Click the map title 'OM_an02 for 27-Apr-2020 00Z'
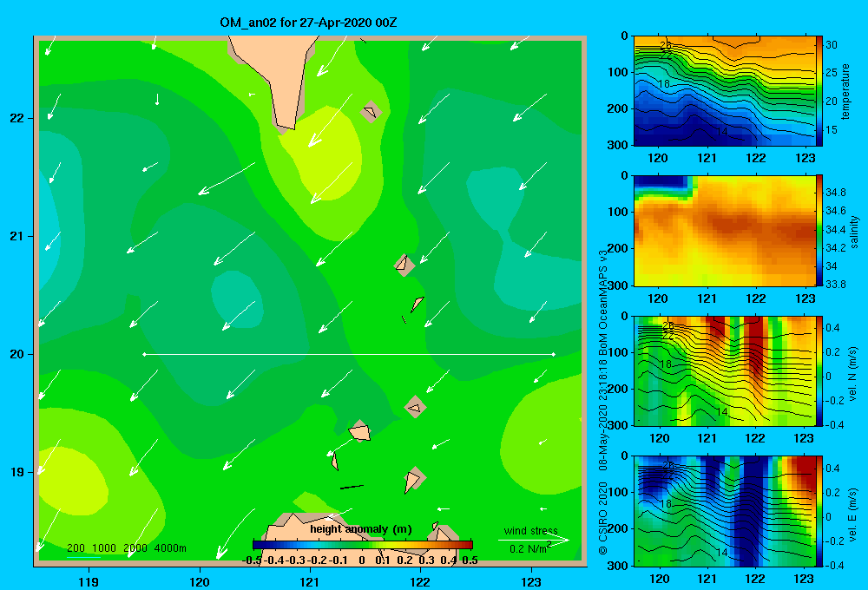Screen dimensions: 868x590 [x=308, y=23]
